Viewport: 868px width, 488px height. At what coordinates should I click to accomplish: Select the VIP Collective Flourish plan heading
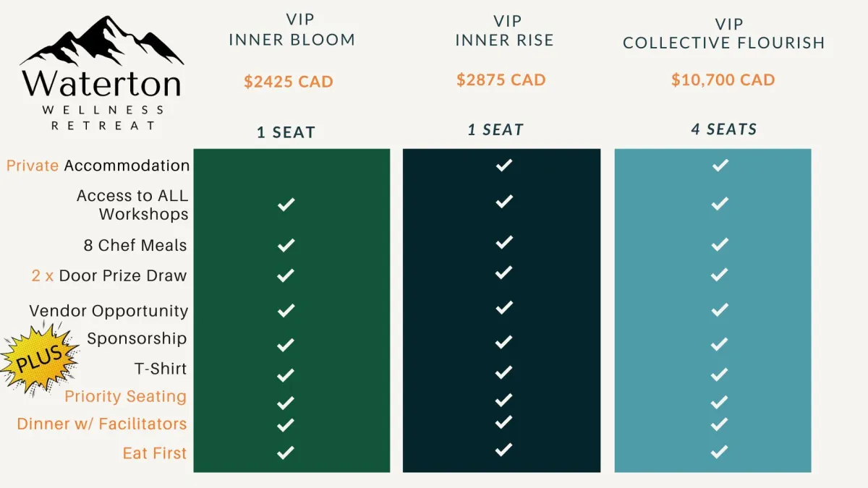point(723,34)
